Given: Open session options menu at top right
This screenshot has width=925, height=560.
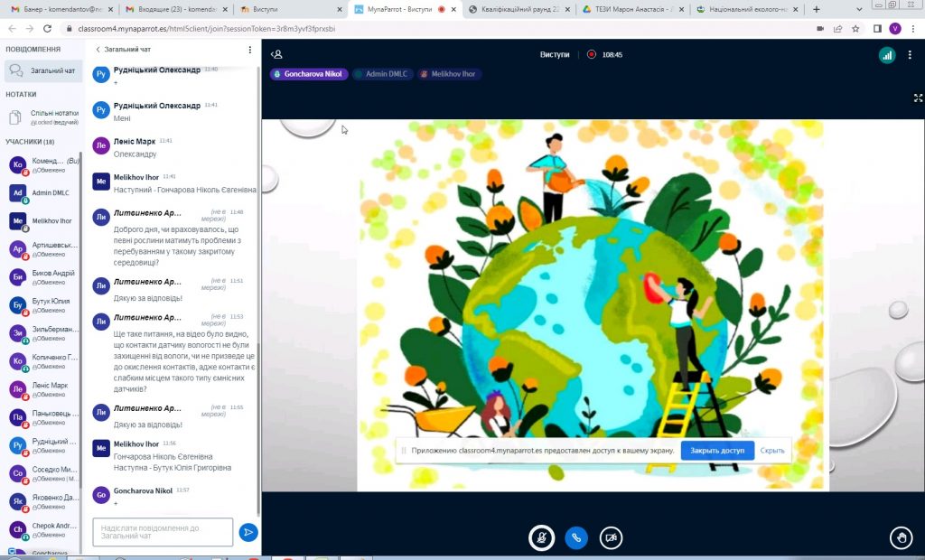Looking at the screenshot, I should [x=910, y=55].
